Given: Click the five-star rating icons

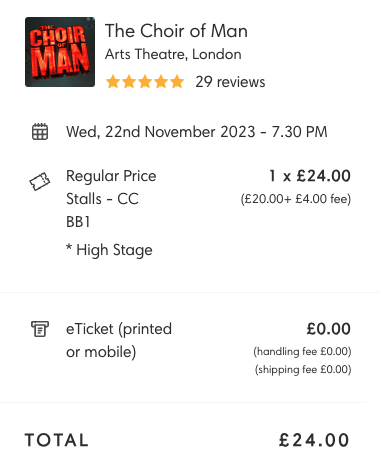Looking at the screenshot, I should coord(145,82).
